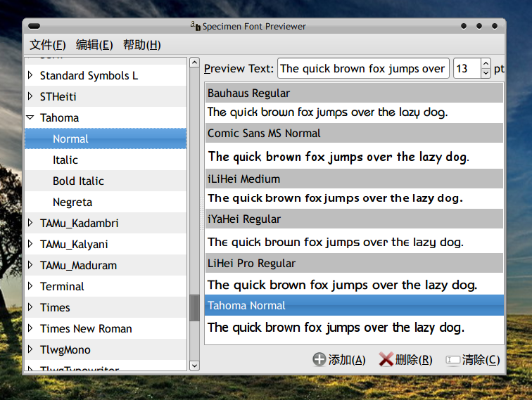Expand the Times New Roman font family
The width and height of the screenshot is (532, 400).
pos(30,328)
